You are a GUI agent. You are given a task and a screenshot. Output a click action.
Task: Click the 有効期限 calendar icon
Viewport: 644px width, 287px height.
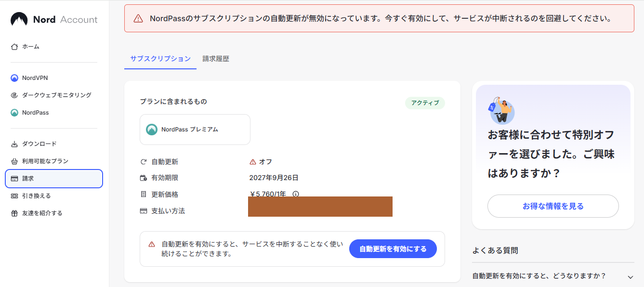pos(143,178)
